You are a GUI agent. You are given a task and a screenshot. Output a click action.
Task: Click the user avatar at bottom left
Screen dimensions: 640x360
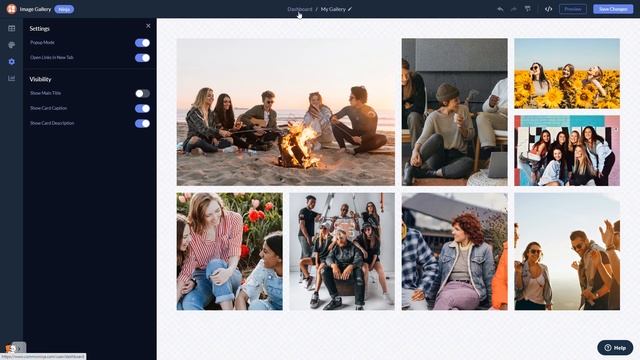11,349
